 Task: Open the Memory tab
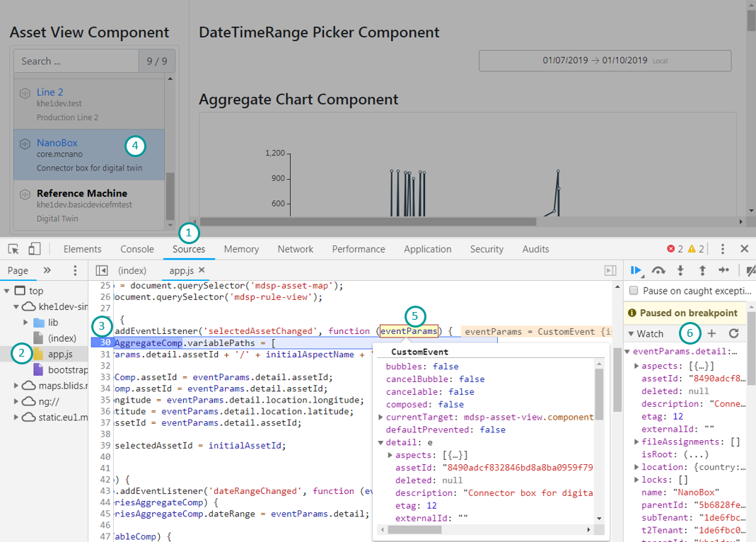[241, 249]
